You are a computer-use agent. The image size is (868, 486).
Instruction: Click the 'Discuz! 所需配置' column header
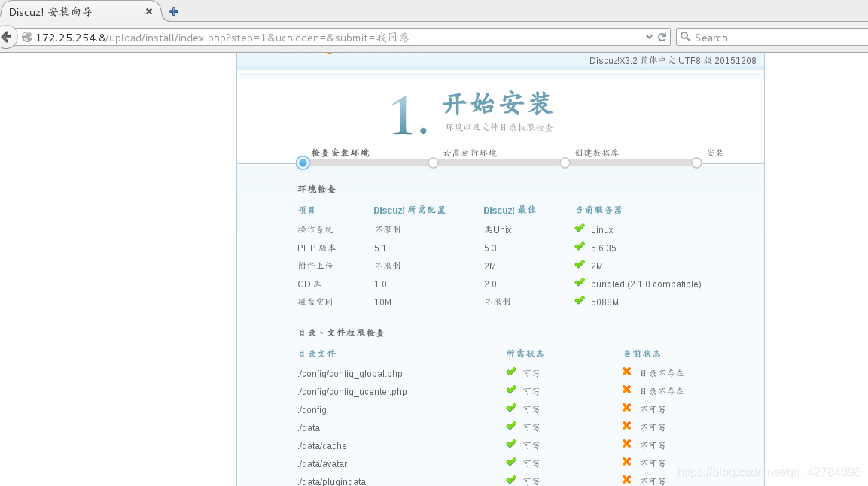click(x=409, y=210)
